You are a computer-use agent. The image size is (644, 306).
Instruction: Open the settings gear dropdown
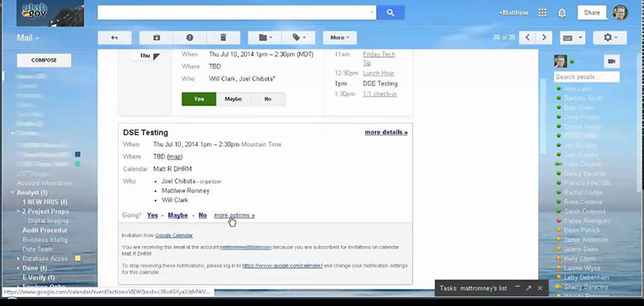coord(610,38)
